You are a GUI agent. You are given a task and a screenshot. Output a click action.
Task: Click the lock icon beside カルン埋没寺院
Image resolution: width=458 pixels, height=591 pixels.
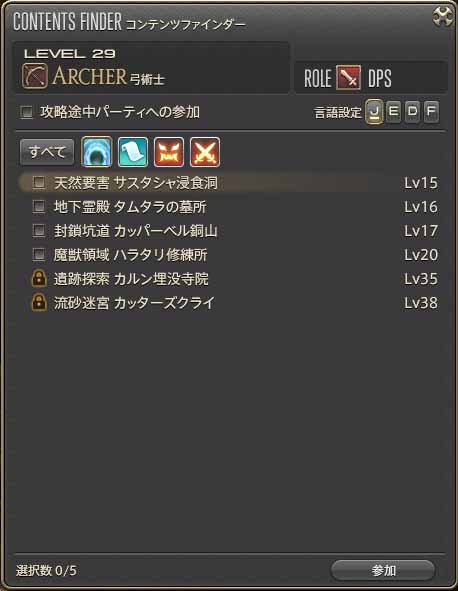39,279
